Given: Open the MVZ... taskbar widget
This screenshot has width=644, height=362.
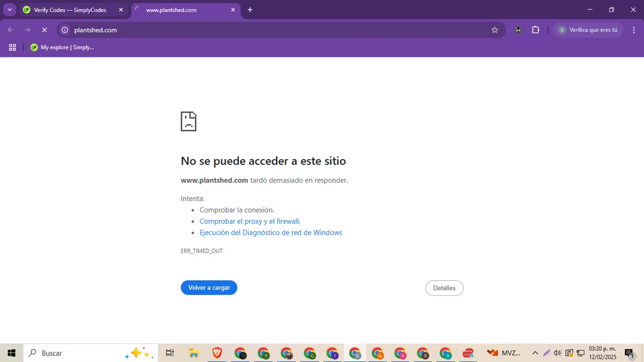Looking at the screenshot, I should pos(504,353).
